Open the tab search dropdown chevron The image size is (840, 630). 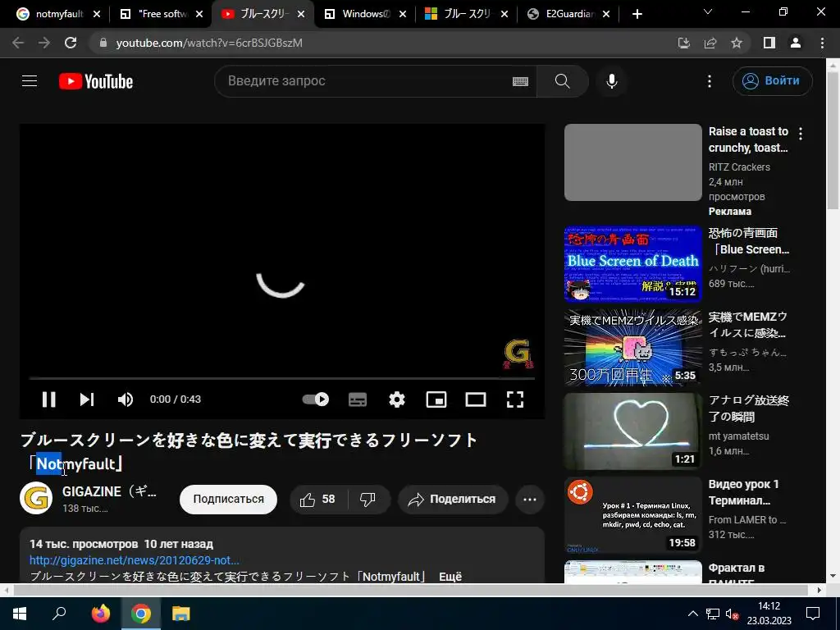tap(708, 11)
